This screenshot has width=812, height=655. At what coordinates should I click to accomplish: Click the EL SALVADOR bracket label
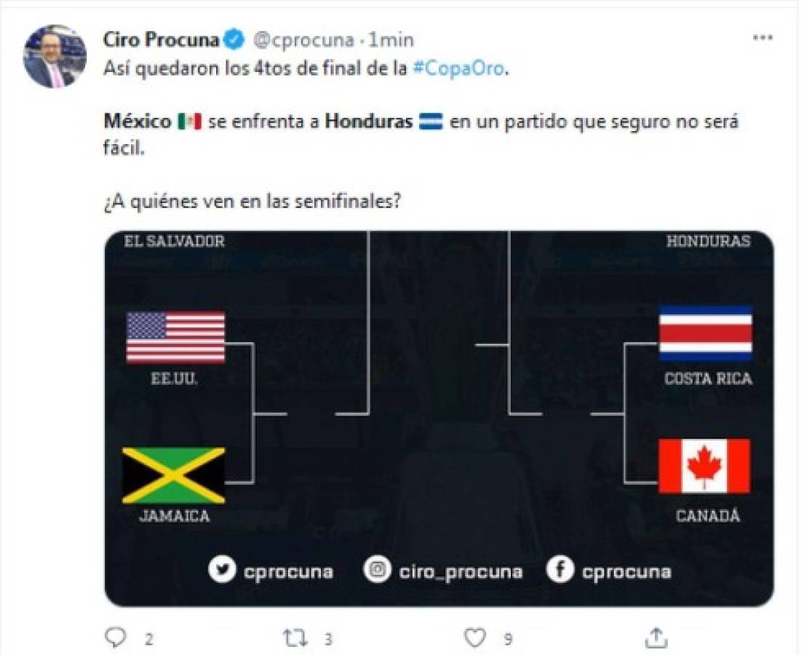pos(175,242)
